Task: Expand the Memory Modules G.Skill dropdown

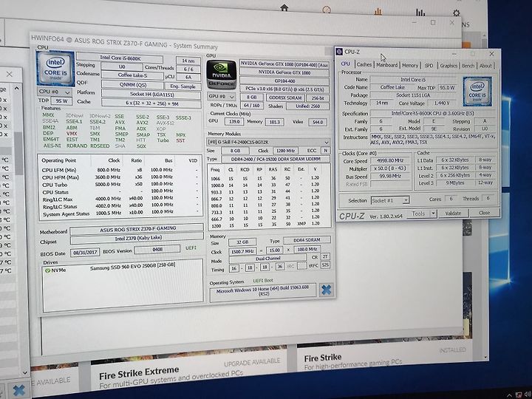Action: pos(268,142)
